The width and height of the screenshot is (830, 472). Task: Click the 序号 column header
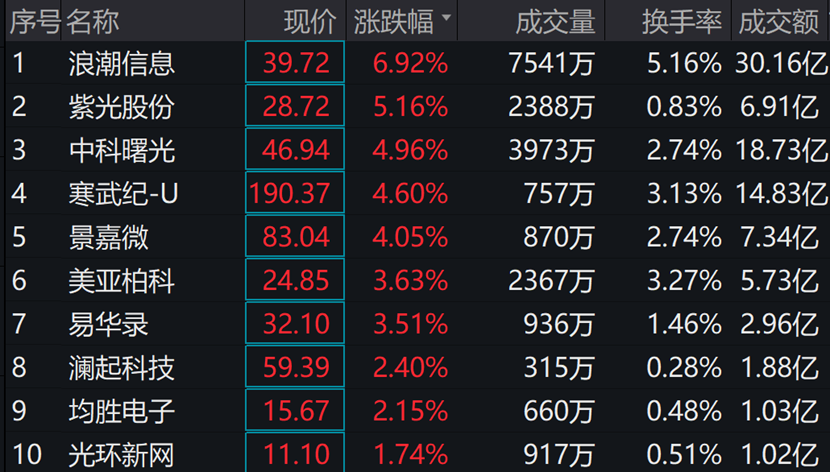(x=35, y=22)
